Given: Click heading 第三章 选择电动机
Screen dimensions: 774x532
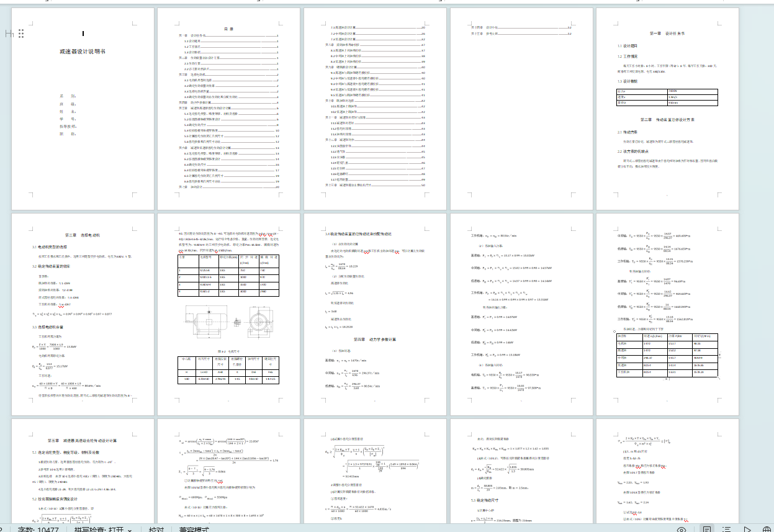Looking at the screenshot, I should [x=83, y=235].
